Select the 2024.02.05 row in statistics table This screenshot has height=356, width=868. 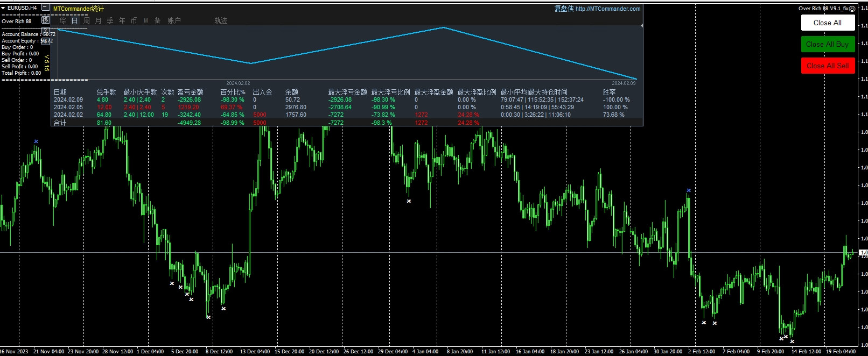coord(68,107)
